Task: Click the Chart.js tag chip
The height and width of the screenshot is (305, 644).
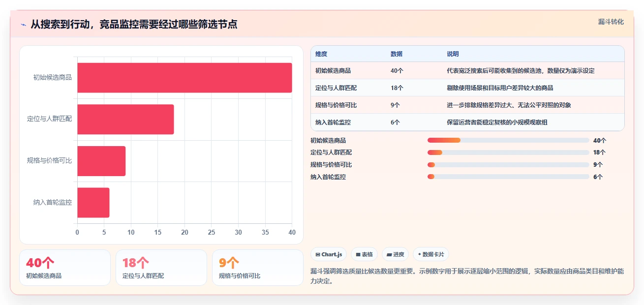Action: tap(329, 254)
